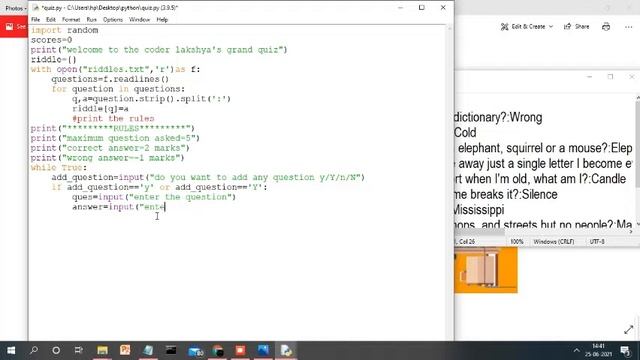Click the 'questions=f.readlines()' code line
The height and width of the screenshot is (360, 640).
coord(110,79)
